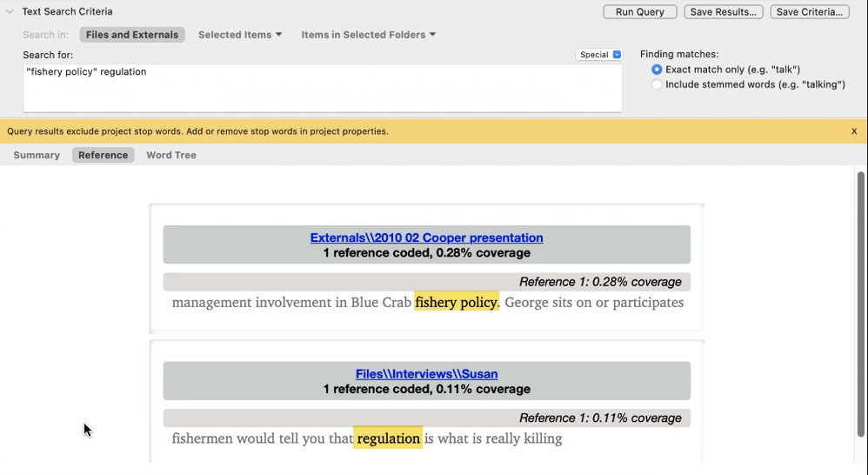Click the Save Results button

(724, 12)
